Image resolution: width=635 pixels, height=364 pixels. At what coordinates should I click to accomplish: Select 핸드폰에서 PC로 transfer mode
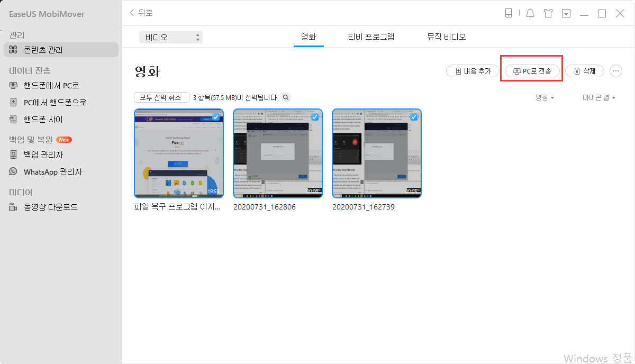pyautogui.click(x=49, y=85)
